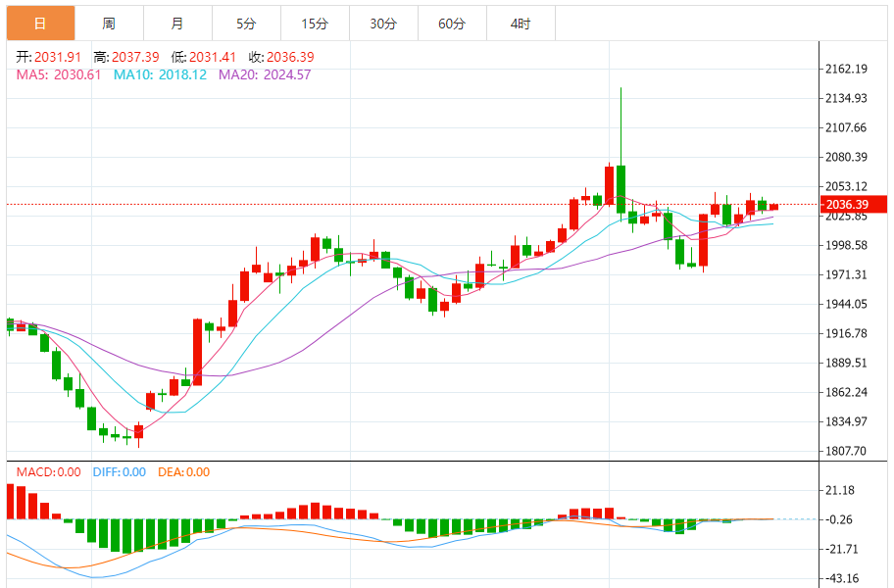894x588 pixels.
Task: Open the 15分 timeframe tab
Action: pyautogui.click(x=315, y=24)
